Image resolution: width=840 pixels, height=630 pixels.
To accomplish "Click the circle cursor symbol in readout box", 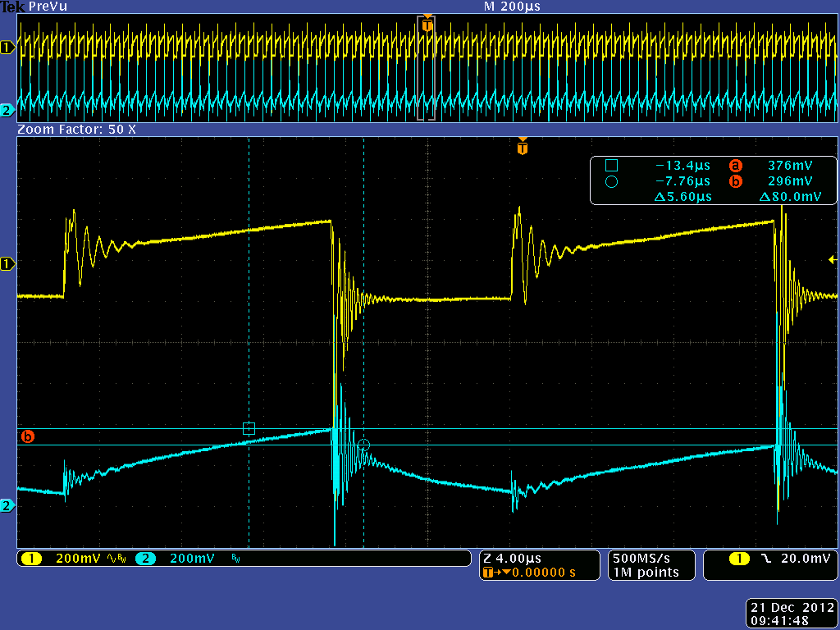I will pyautogui.click(x=611, y=181).
